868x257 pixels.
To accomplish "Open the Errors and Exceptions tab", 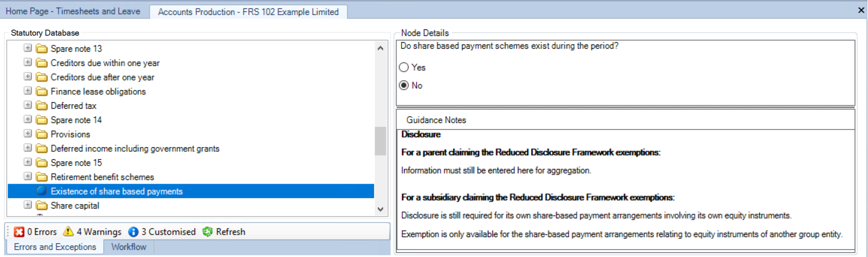I will pos(55,247).
